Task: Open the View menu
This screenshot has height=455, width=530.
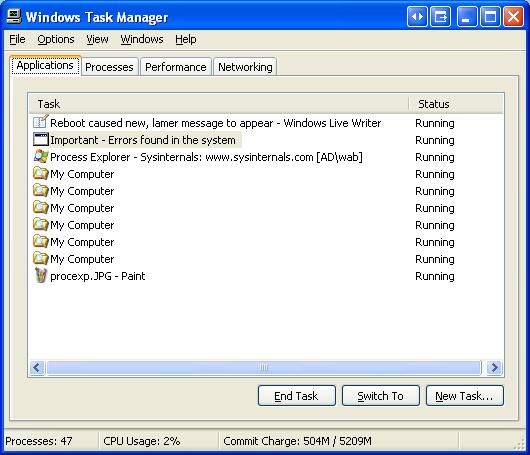Action: point(97,39)
